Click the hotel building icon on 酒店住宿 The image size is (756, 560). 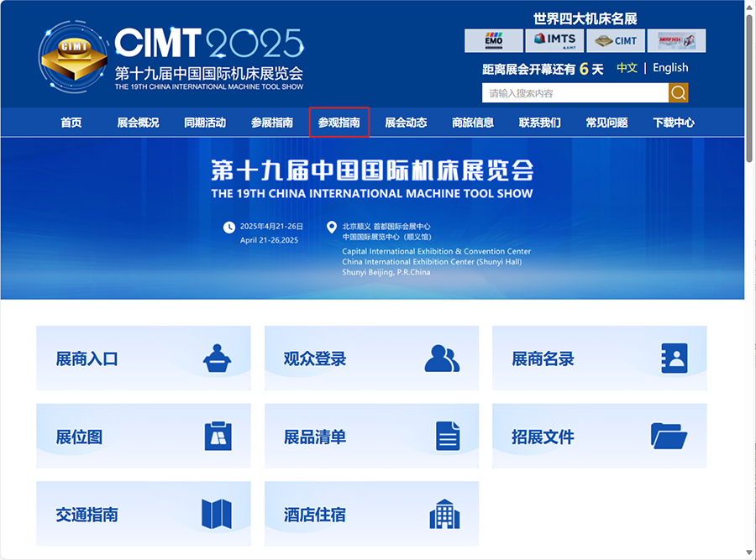tap(444, 514)
